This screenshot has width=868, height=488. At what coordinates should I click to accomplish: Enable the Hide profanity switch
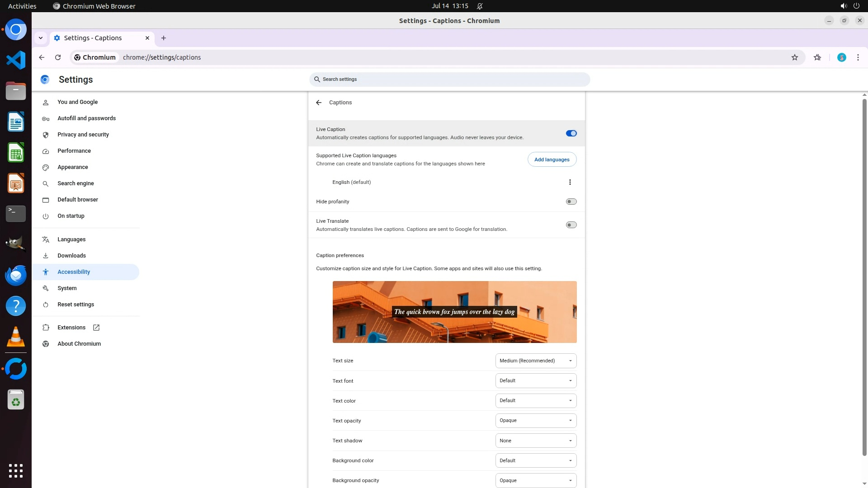(x=571, y=202)
